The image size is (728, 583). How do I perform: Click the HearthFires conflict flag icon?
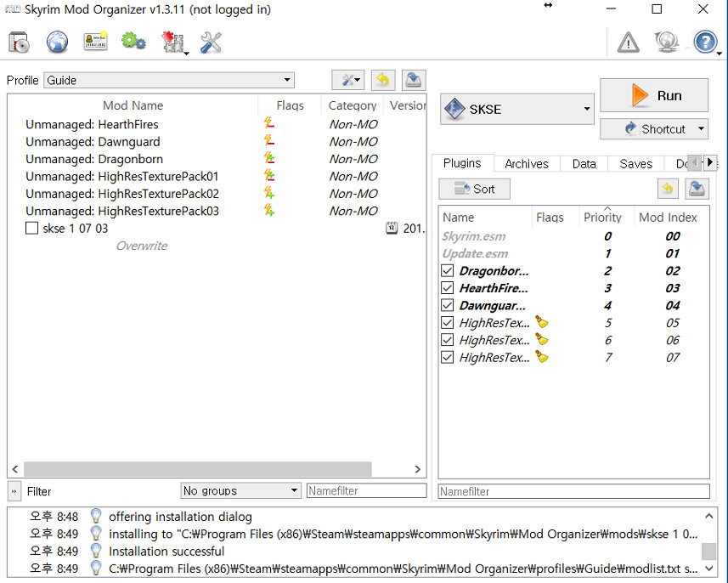coord(268,123)
